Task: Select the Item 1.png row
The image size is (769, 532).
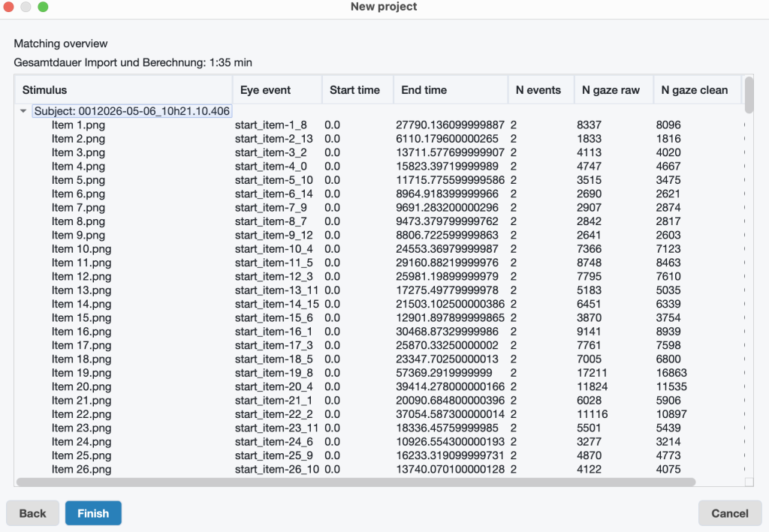Action: point(378,125)
